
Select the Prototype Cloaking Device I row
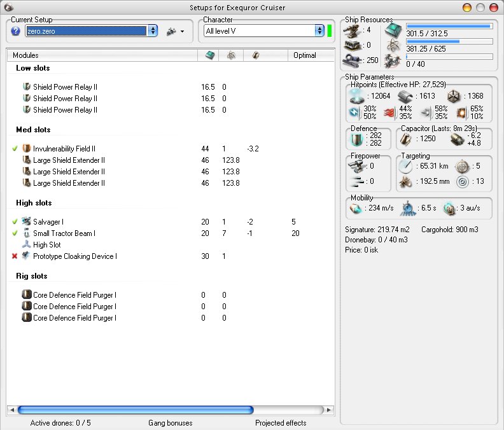point(171,256)
